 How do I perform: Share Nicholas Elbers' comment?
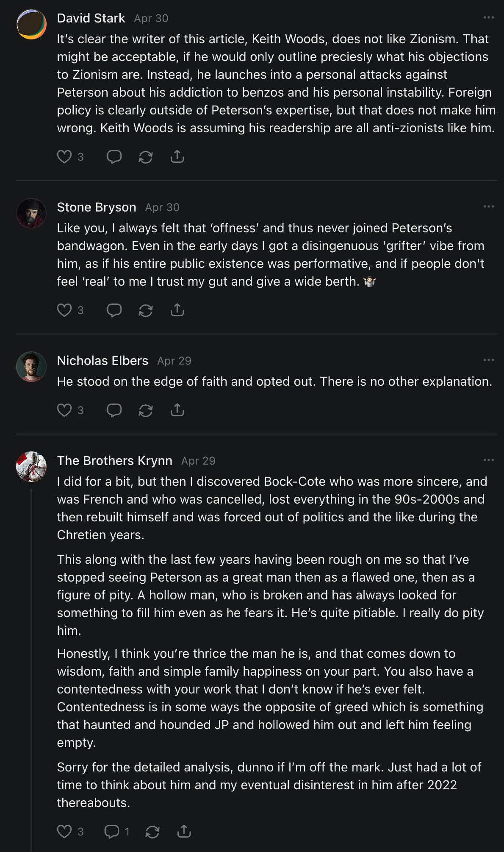[x=177, y=410]
